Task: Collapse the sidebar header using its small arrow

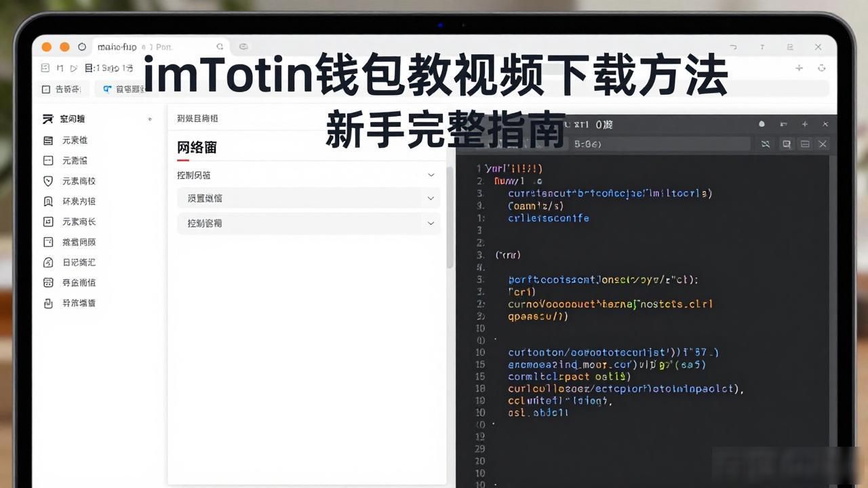Action: pos(150,119)
